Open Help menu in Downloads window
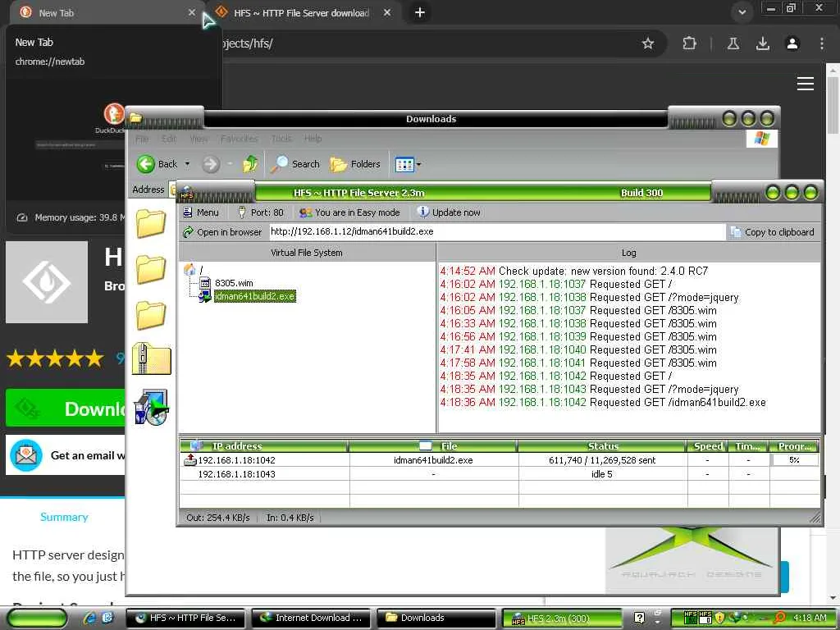Viewport: 840px width, 630px height. pyautogui.click(x=313, y=139)
